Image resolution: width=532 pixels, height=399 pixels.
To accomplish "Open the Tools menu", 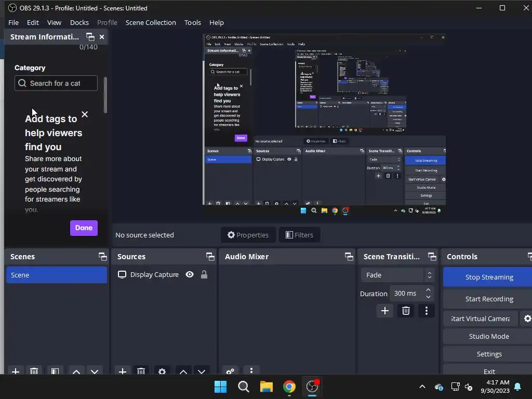I will 192,22.
